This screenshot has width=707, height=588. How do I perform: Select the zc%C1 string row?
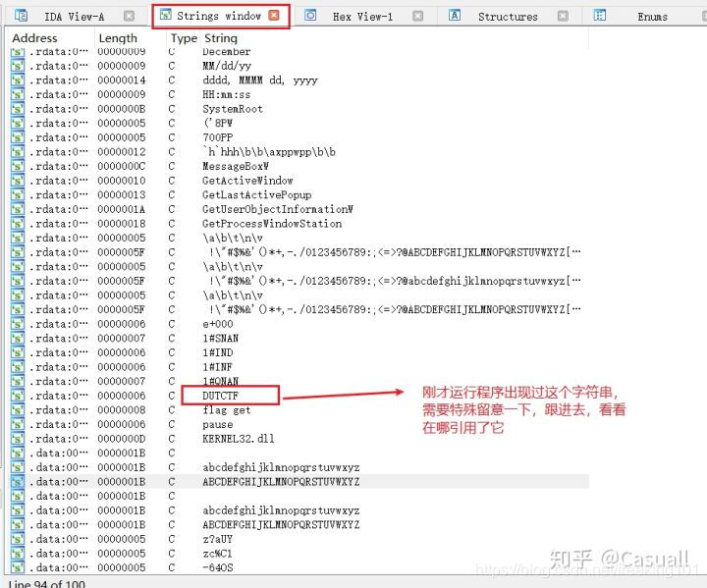coord(299,554)
